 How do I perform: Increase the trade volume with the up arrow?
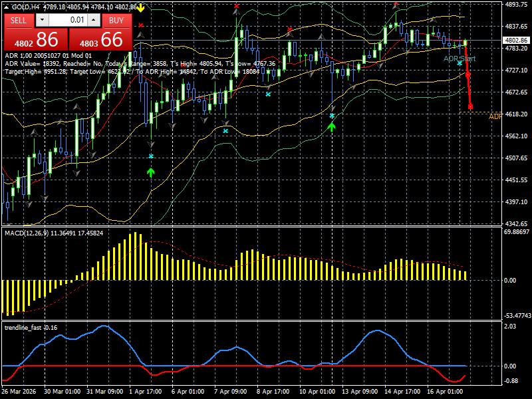(94, 20)
